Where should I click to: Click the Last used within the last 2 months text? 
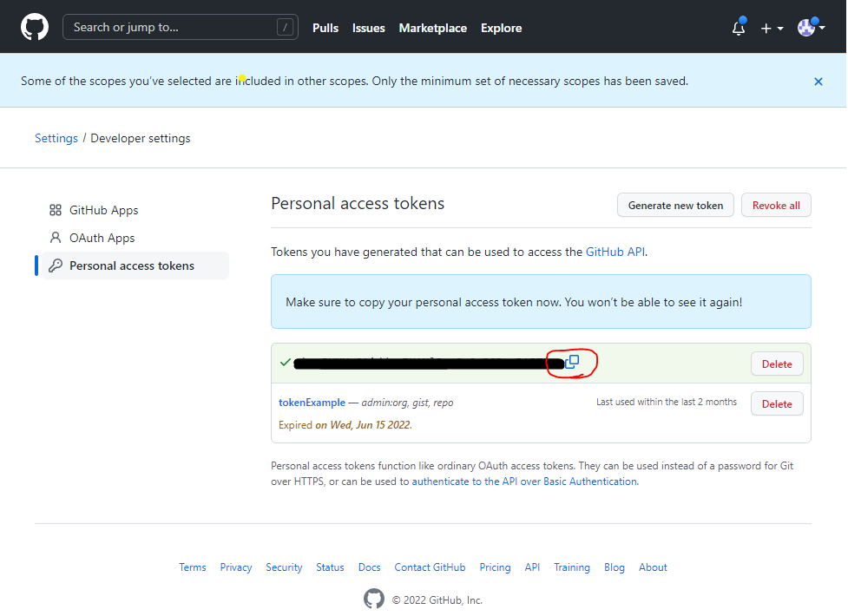[667, 402]
